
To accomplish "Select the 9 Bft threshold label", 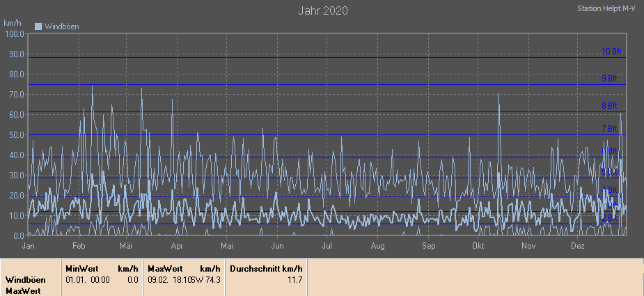I will 610,79.
